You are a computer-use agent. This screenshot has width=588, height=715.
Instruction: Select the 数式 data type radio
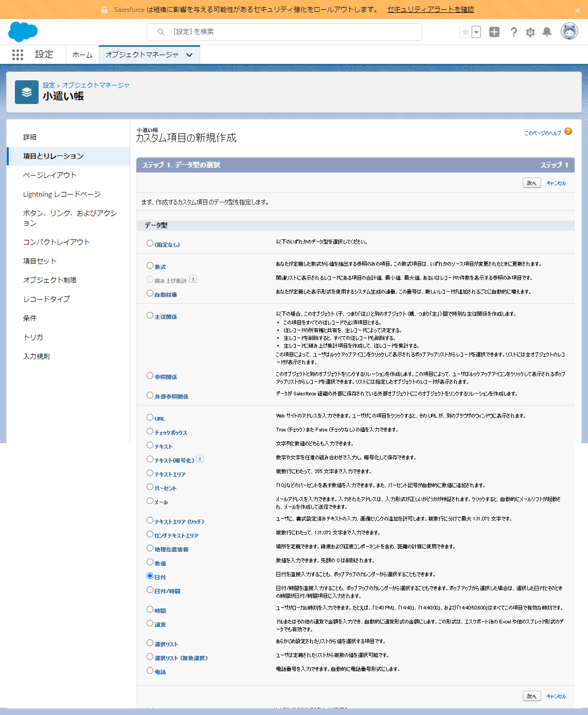(150, 266)
